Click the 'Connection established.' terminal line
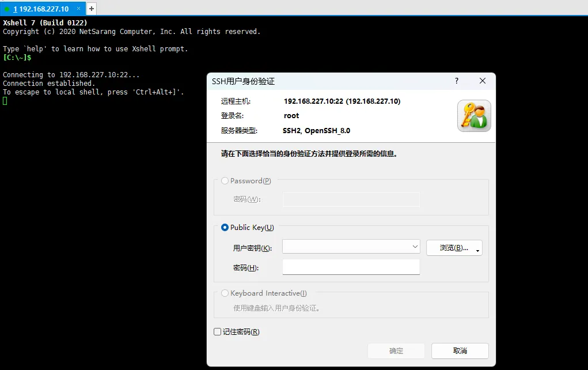 [49, 84]
